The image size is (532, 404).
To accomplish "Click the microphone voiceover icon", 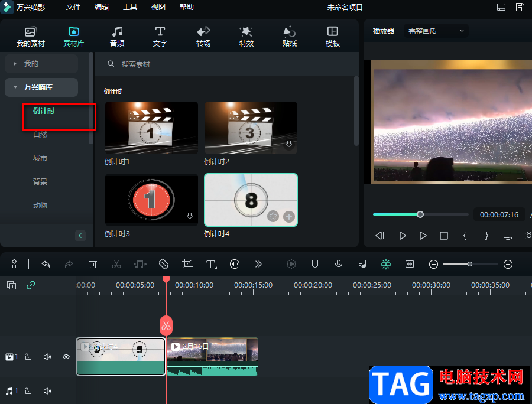I will tap(338, 264).
